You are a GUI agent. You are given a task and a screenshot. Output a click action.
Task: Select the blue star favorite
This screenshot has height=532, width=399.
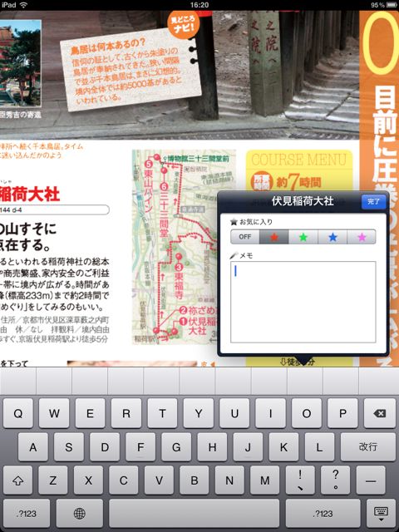tap(332, 237)
